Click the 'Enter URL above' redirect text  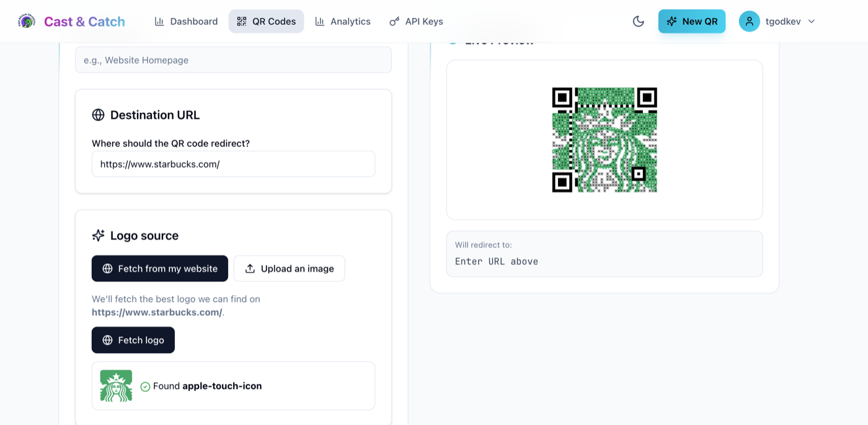click(x=497, y=261)
